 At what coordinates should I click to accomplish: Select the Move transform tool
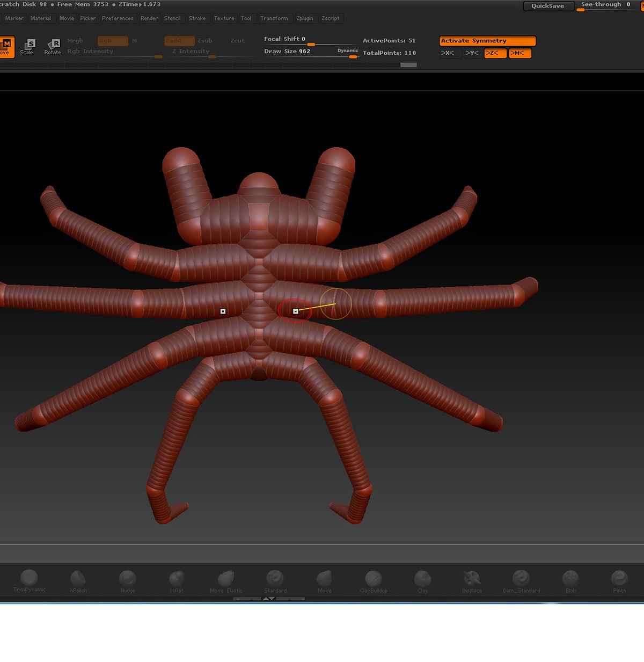pyautogui.click(x=5, y=46)
